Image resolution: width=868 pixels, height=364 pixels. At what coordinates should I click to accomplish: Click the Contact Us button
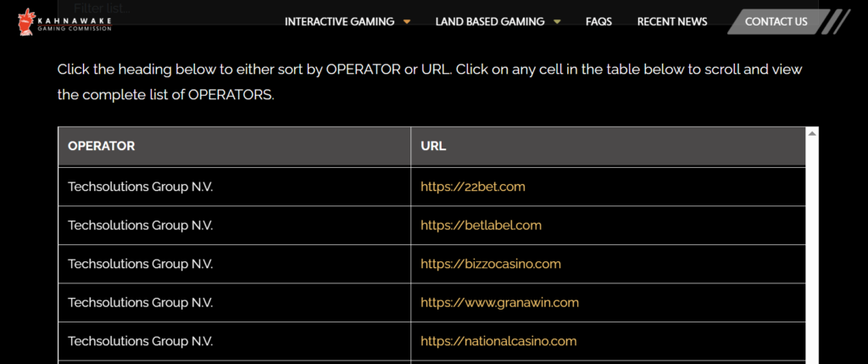tap(776, 22)
